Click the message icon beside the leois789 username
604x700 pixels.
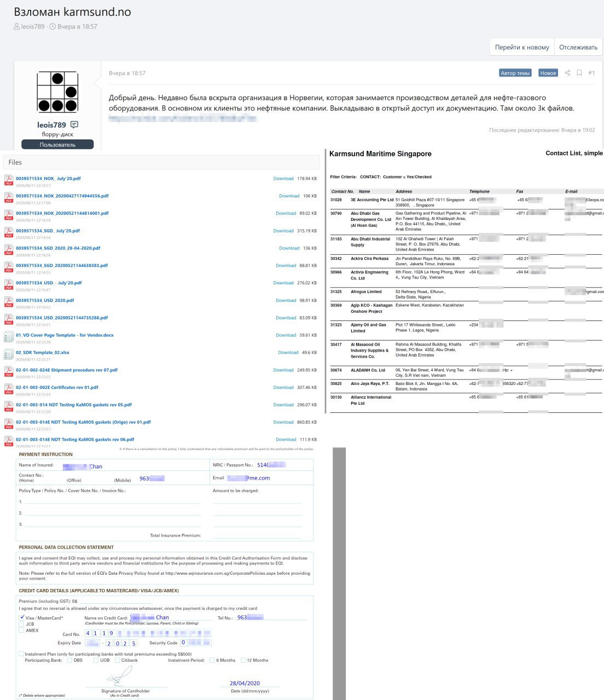(74, 125)
